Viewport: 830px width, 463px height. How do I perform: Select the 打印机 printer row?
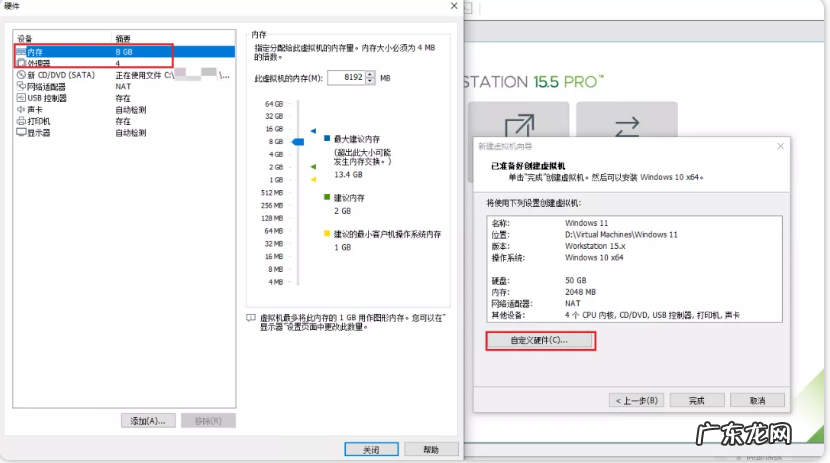[x=125, y=121]
